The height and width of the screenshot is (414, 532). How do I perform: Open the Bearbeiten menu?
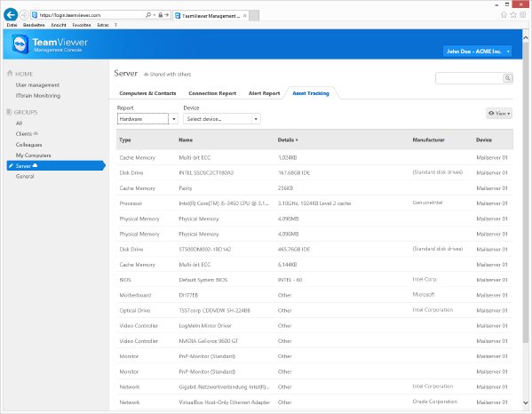[34, 25]
